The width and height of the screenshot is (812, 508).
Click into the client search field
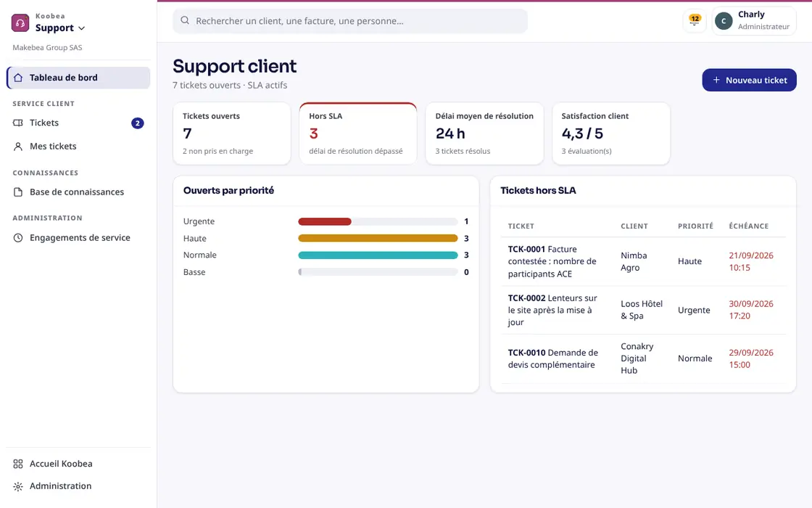[350, 21]
